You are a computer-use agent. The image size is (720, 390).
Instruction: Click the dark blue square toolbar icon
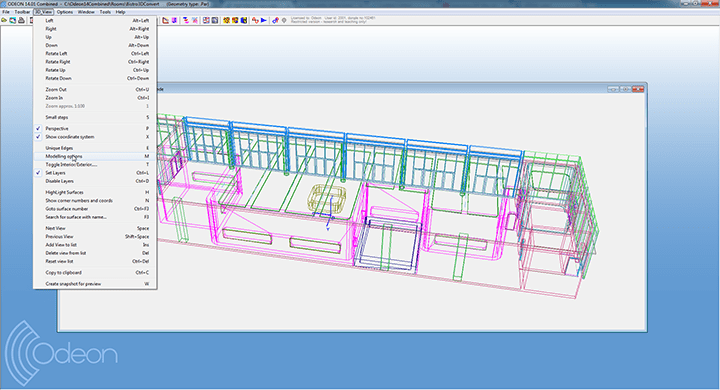pos(214,20)
